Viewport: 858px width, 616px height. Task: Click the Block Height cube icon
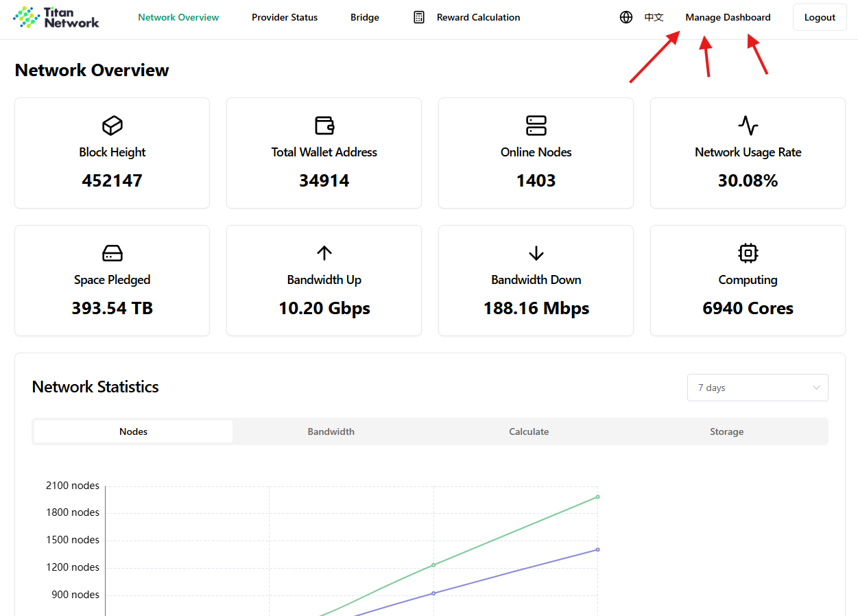click(112, 126)
